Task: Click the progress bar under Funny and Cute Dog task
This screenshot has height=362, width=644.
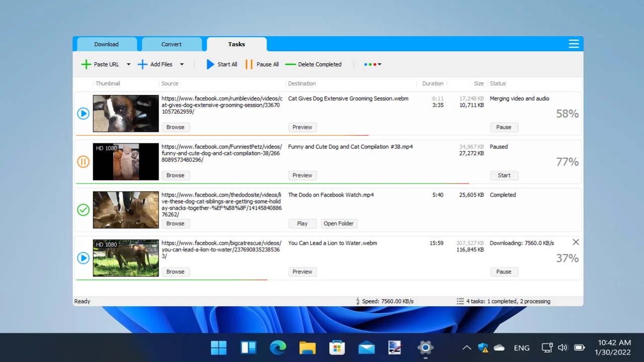Action: (x=272, y=184)
